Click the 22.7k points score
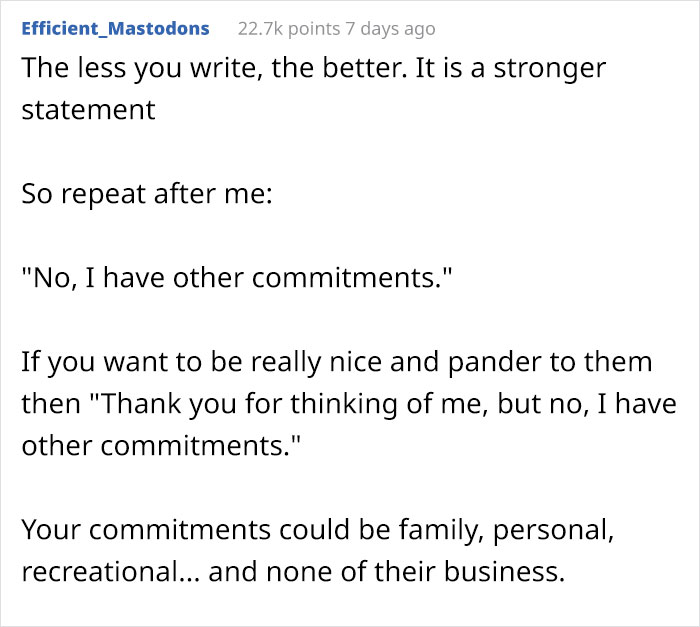Screen dimensions: 700x627 point(284,29)
